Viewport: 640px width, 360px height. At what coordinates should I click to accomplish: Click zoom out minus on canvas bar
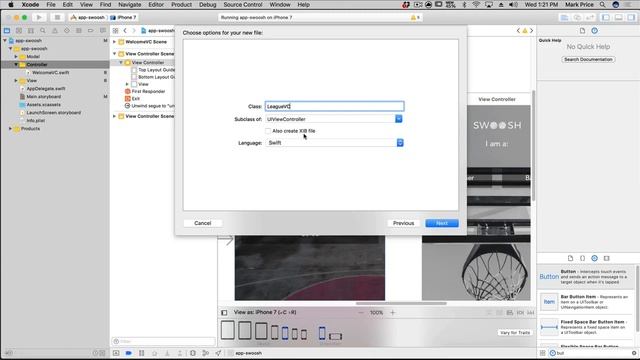(x=361, y=313)
